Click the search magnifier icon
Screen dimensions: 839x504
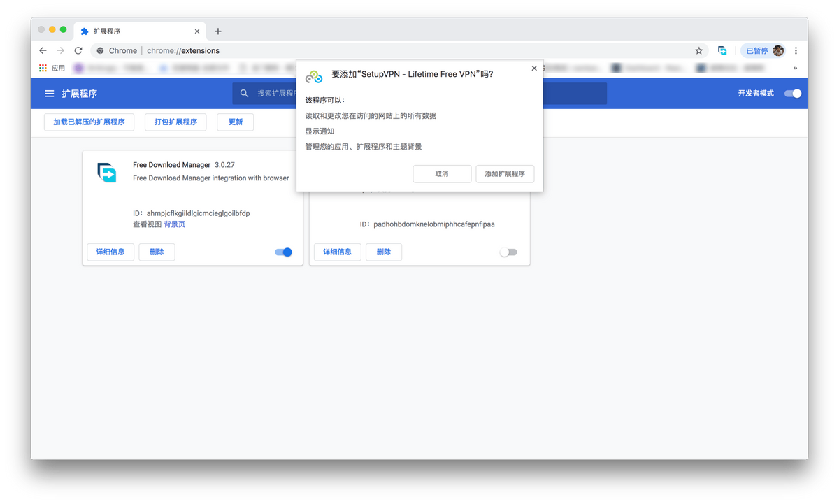[x=244, y=93]
